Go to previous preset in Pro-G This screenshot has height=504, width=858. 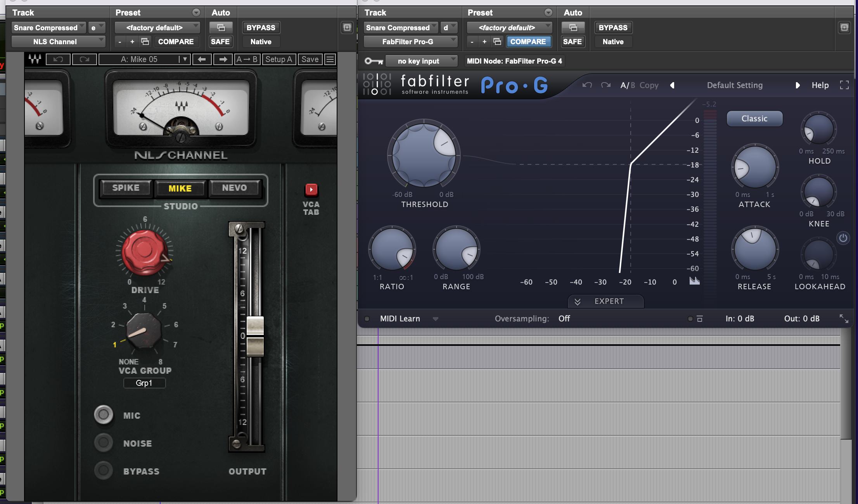pyautogui.click(x=672, y=85)
